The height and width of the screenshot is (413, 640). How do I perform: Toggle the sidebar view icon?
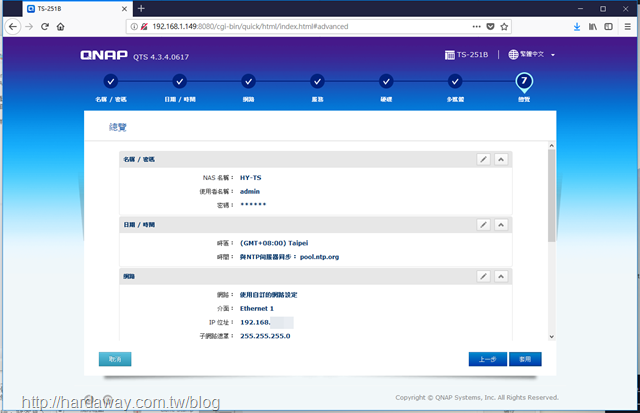coord(608,27)
